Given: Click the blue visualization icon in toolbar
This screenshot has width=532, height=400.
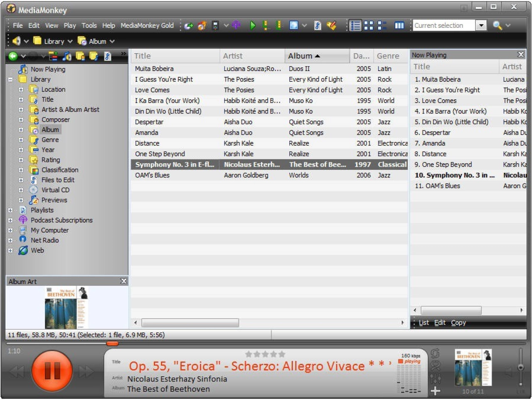Looking at the screenshot, I should [293, 25].
